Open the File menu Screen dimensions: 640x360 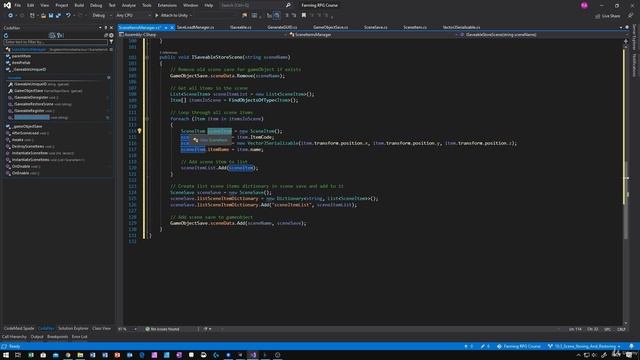18,5
